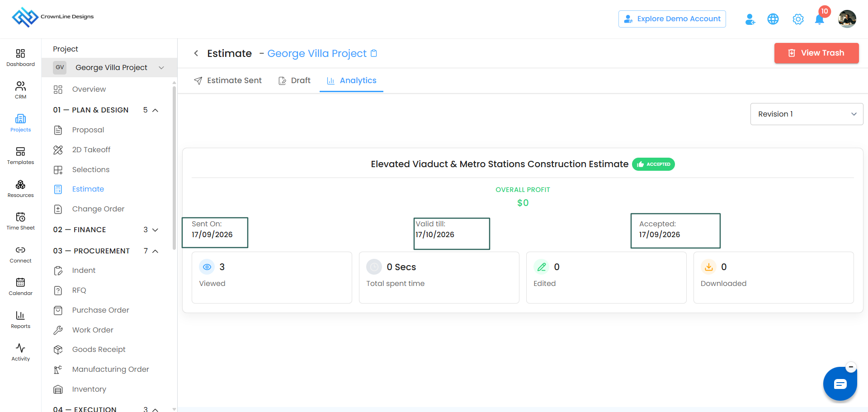The image size is (868, 412).
Task: Open the Revision 1 dropdown
Action: point(807,114)
